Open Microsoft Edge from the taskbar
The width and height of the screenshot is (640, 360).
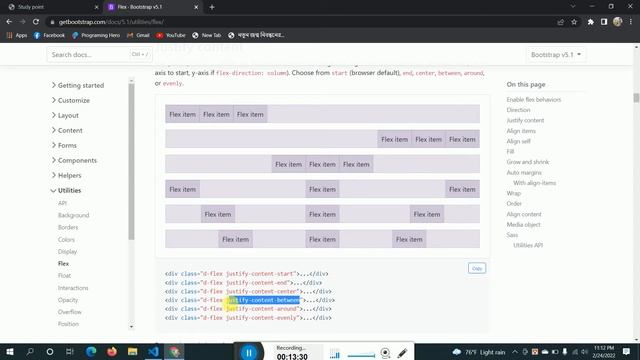point(91,351)
